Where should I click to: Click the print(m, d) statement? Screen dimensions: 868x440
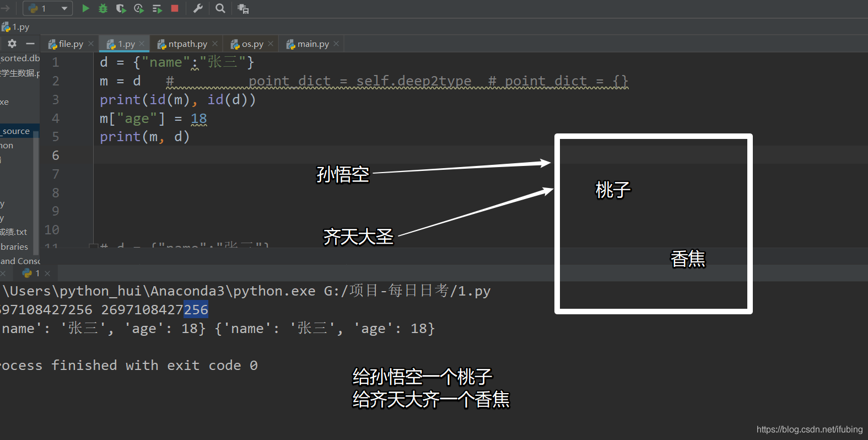tap(144, 137)
